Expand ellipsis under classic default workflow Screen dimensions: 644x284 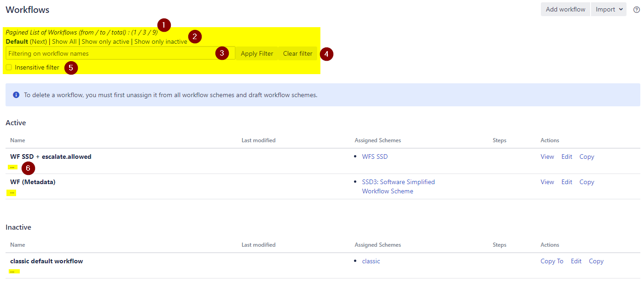pyautogui.click(x=12, y=271)
